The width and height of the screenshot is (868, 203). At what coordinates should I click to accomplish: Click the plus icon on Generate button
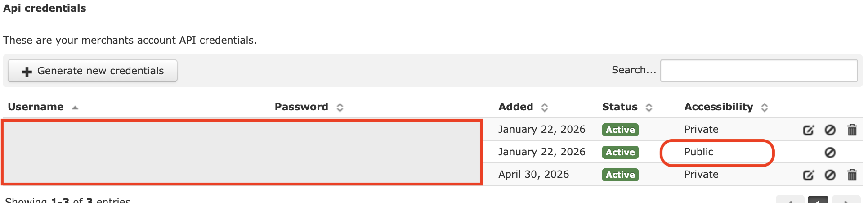click(x=27, y=72)
